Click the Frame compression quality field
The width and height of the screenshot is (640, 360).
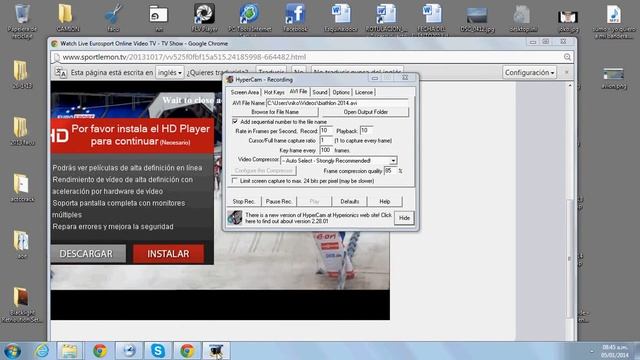pos(390,171)
